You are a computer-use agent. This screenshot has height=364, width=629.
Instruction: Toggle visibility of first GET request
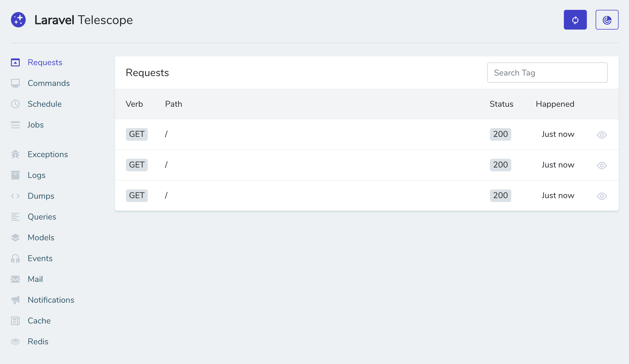coord(602,134)
